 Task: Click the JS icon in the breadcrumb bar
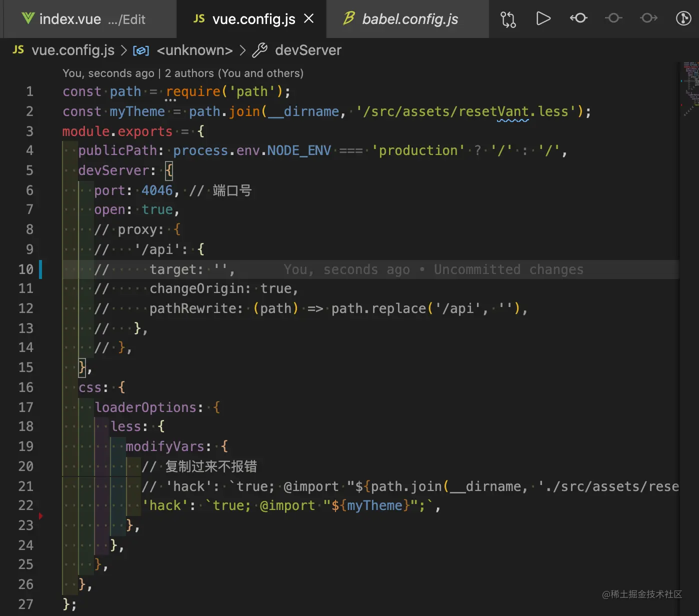click(18, 49)
